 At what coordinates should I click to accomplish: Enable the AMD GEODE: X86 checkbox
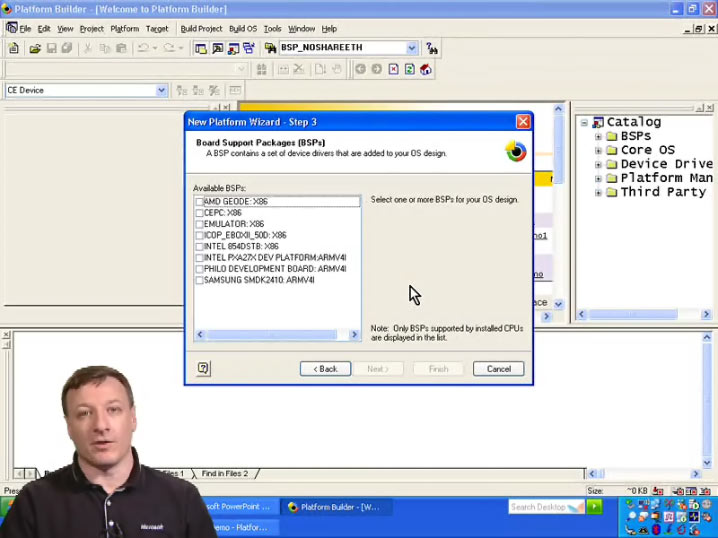coord(200,202)
